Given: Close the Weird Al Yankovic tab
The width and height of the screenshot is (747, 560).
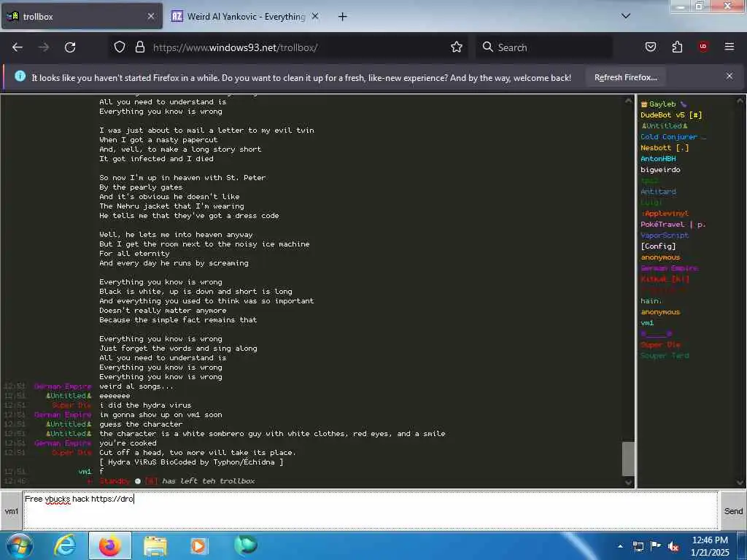Looking at the screenshot, I should click(315, 16).
